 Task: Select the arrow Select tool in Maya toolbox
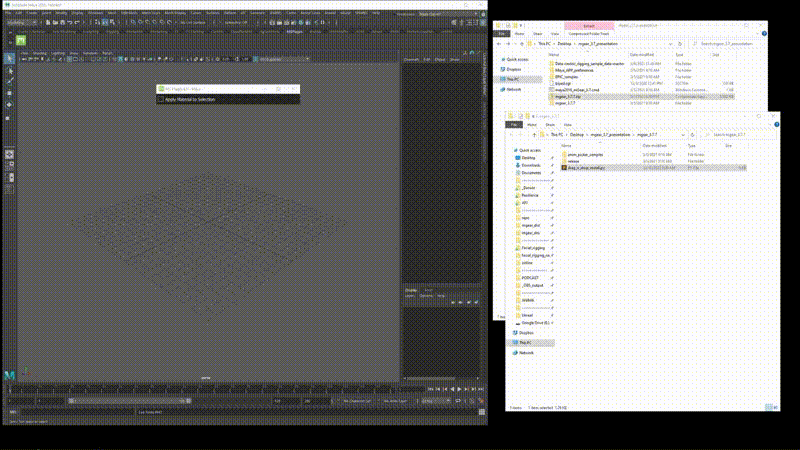(9, 59)
